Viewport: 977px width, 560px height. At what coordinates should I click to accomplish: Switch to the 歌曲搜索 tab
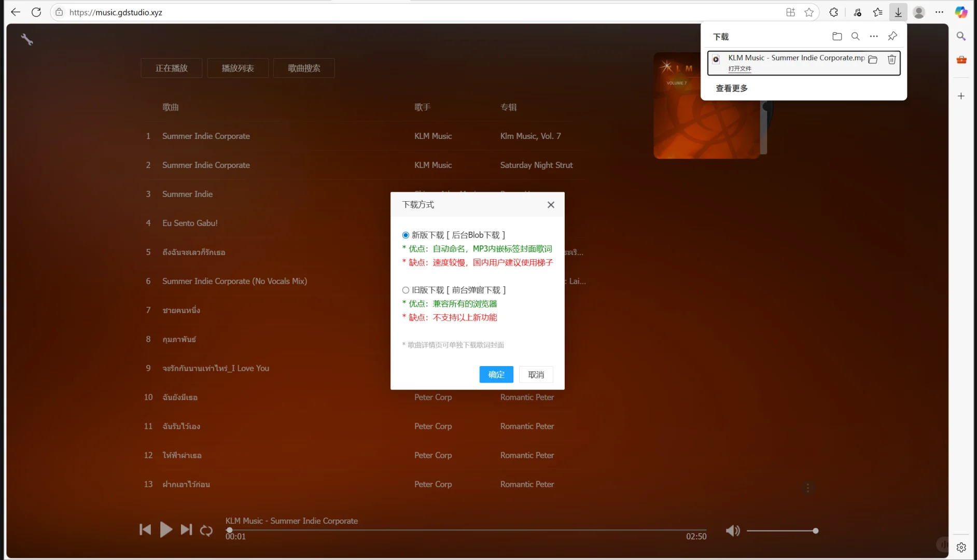click(304, 67)
